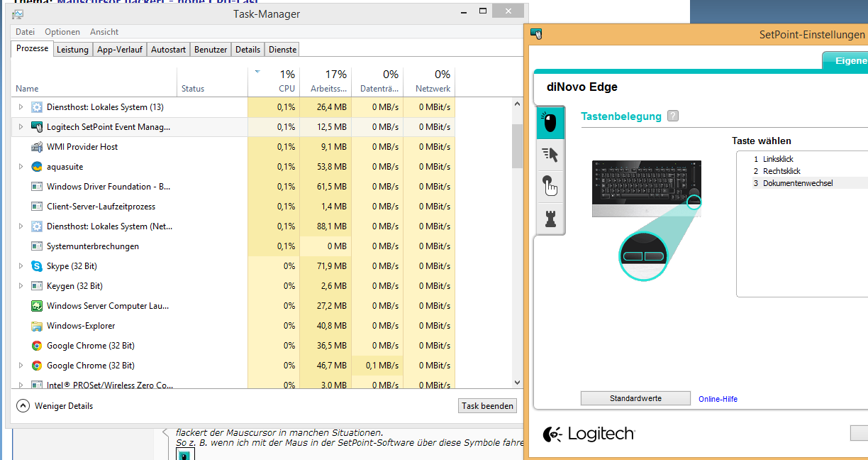Sort processes by the CPU column
Image resolution: width=868 pixels, height=460 pixels.
tap(274, 82)
